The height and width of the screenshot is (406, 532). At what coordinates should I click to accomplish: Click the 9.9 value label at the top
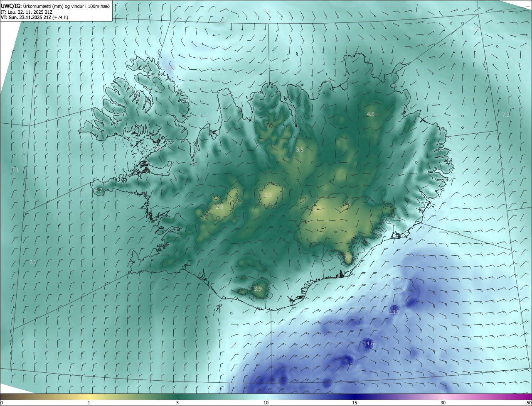tap(267, 11)
